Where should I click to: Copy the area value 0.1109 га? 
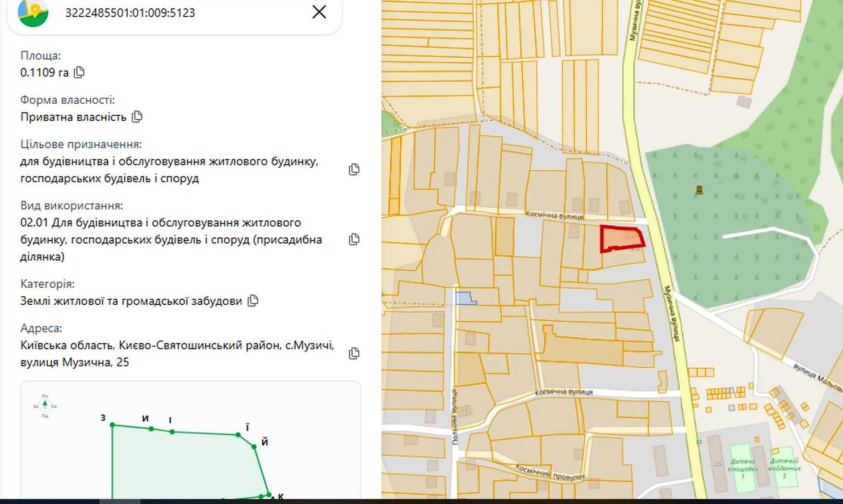click(79, 72)
